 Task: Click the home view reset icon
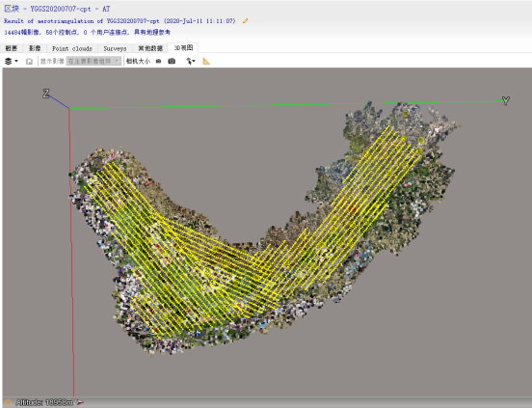(29, 62)
